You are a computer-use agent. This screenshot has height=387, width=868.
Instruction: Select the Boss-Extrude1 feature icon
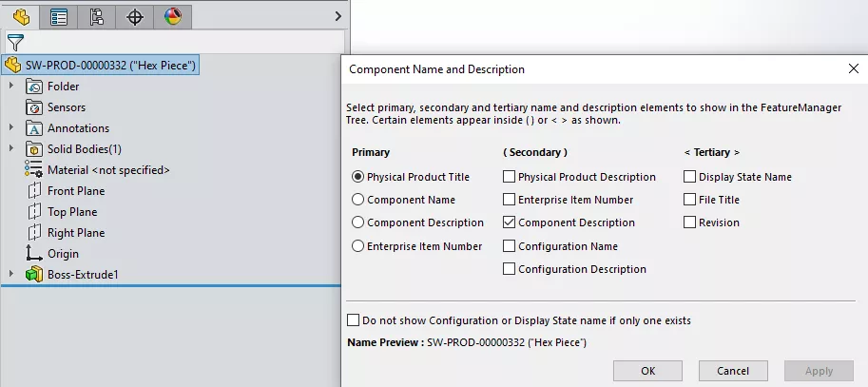tap(34, 275)
